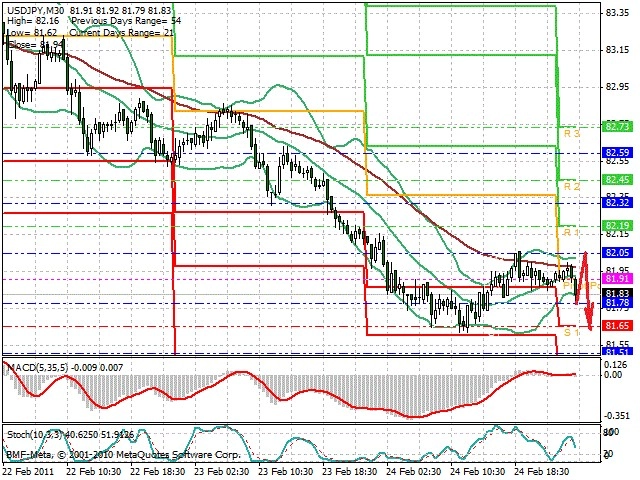
Task: Select the Stoch(10,3,3) indicator label
Action: click(35, 435)
